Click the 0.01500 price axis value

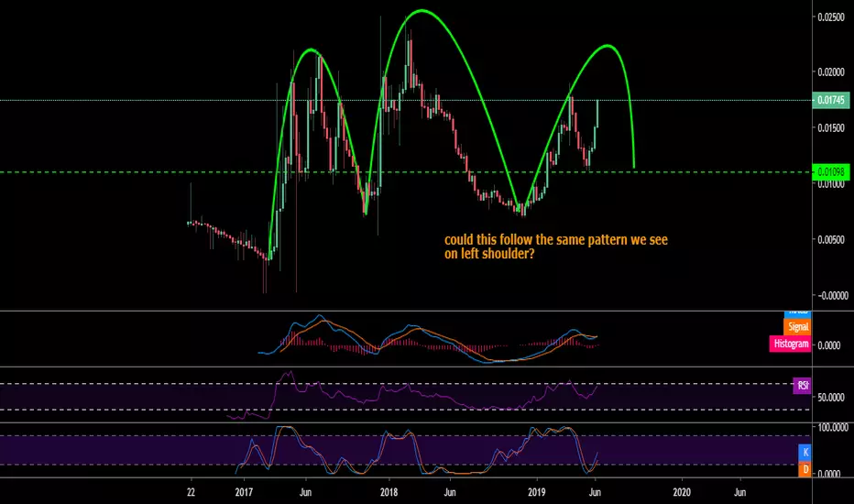[x=831, y=127]
